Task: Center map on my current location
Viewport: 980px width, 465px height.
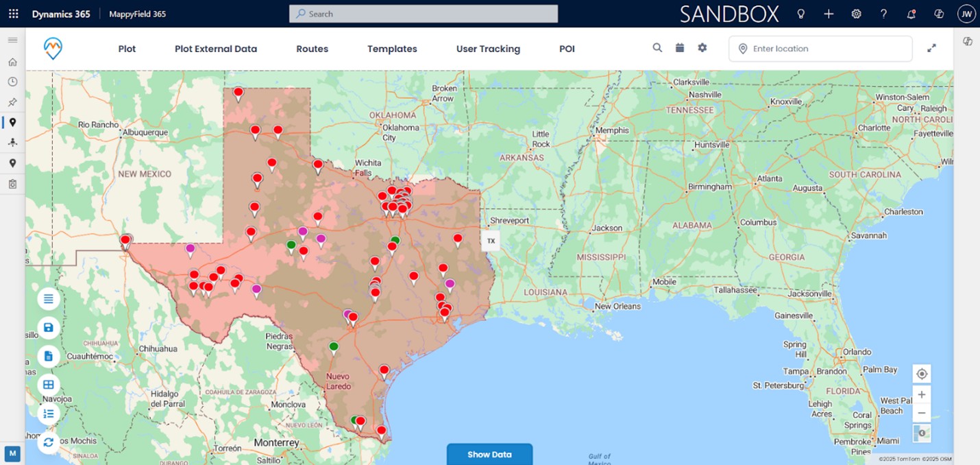Action: coord(922,374)
